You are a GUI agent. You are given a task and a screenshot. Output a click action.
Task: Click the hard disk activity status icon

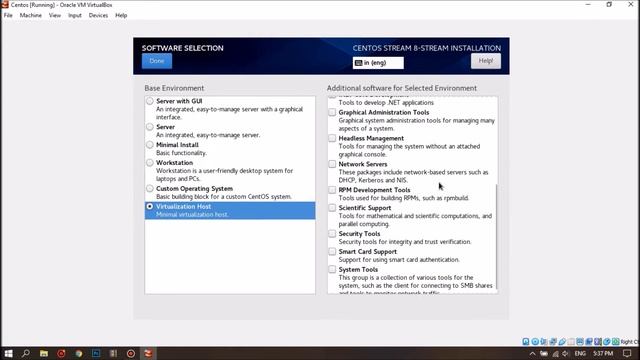pos(526,342)
